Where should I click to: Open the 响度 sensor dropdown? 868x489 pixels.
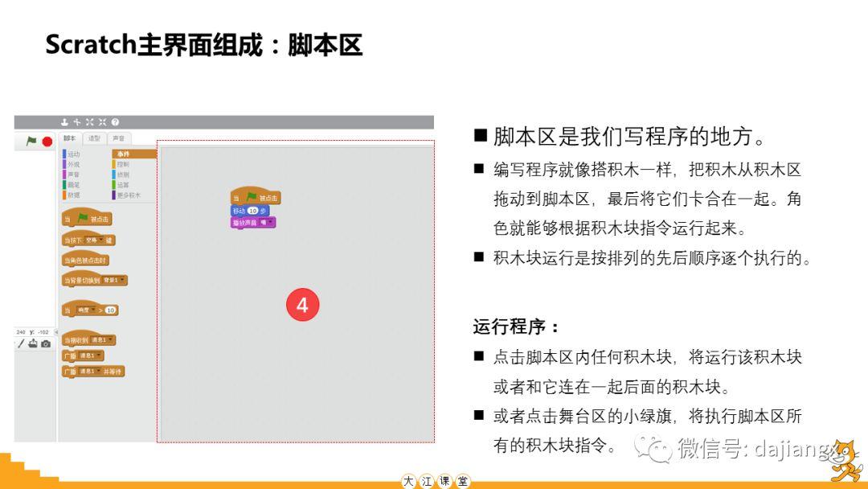coord(86,310)
